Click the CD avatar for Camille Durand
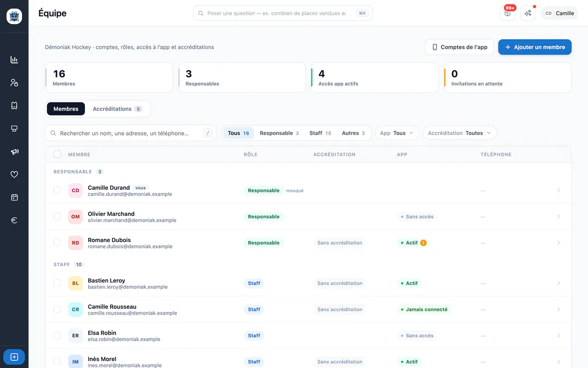588x368 pixels. (75, 190)
